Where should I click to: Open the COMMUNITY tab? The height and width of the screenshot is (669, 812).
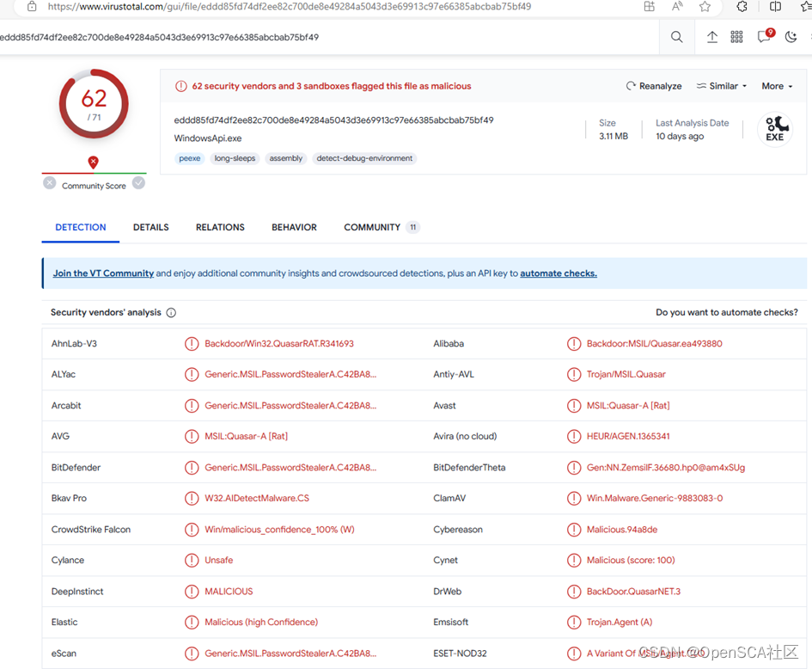coord(382,227)
